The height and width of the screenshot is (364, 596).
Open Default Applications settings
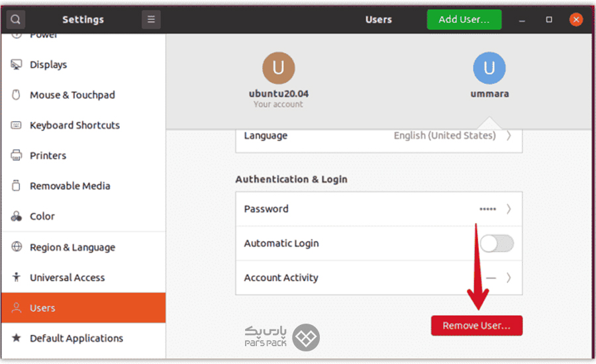[83, 338]
